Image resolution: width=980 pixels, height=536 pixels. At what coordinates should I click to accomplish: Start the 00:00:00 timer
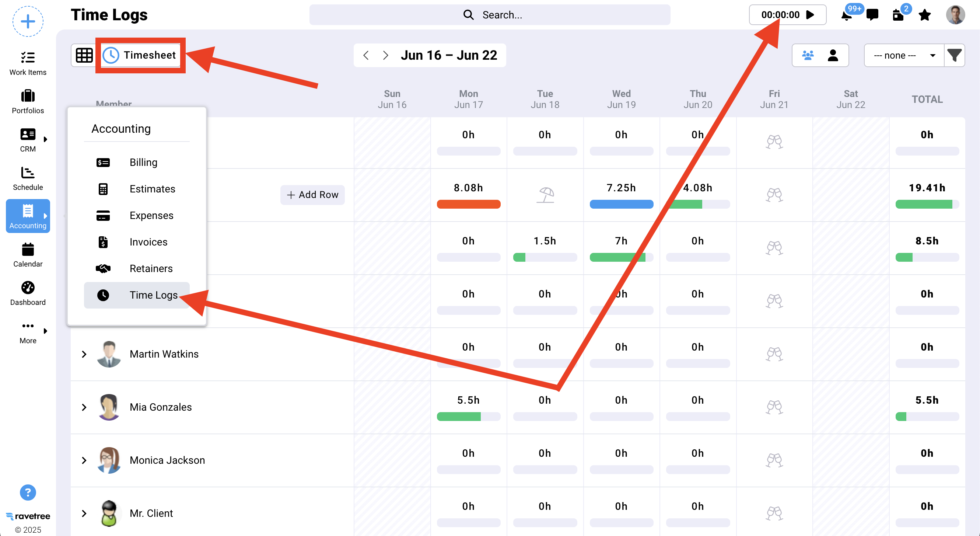pos(810,15)
